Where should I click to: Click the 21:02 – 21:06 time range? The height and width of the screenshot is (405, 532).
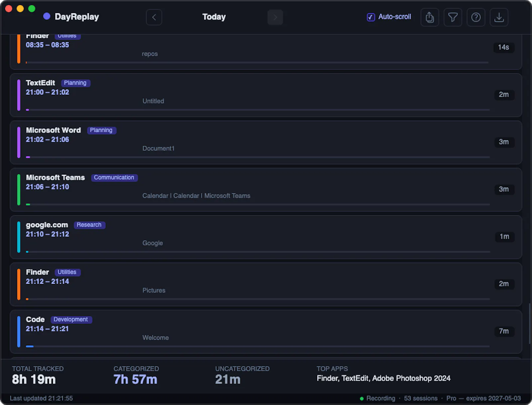tap(48, 139)
